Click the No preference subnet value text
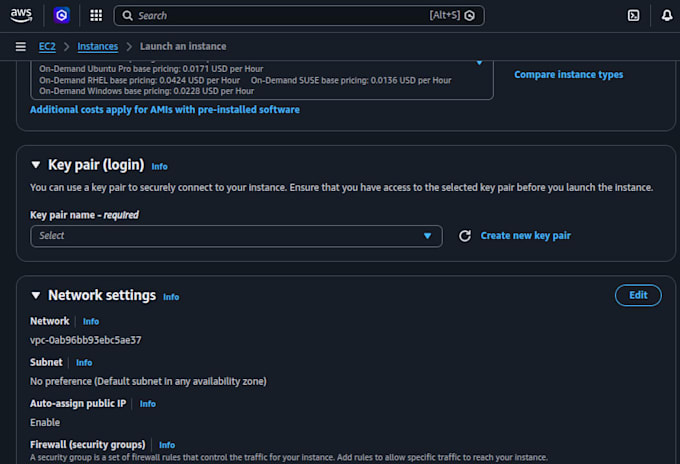The image size is (680, 464). click(148, 382)
